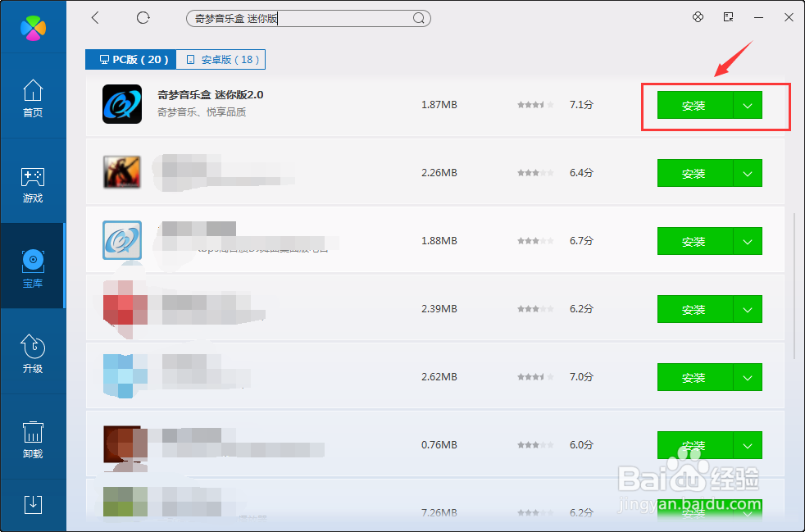Click the 6.4分 star rating
Image resolution: width=805 pixels, height=532 pixels.
click(x=535, y=173)
